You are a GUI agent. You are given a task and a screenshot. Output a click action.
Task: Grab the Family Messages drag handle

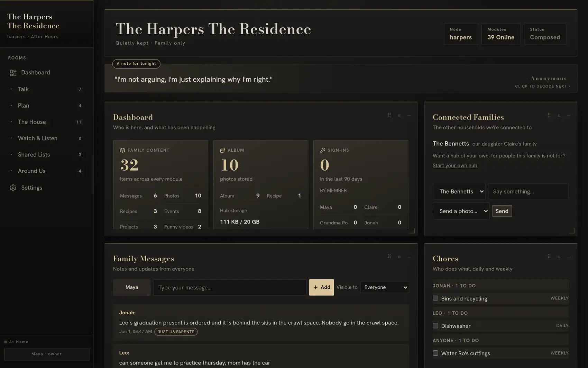point(389,257)
